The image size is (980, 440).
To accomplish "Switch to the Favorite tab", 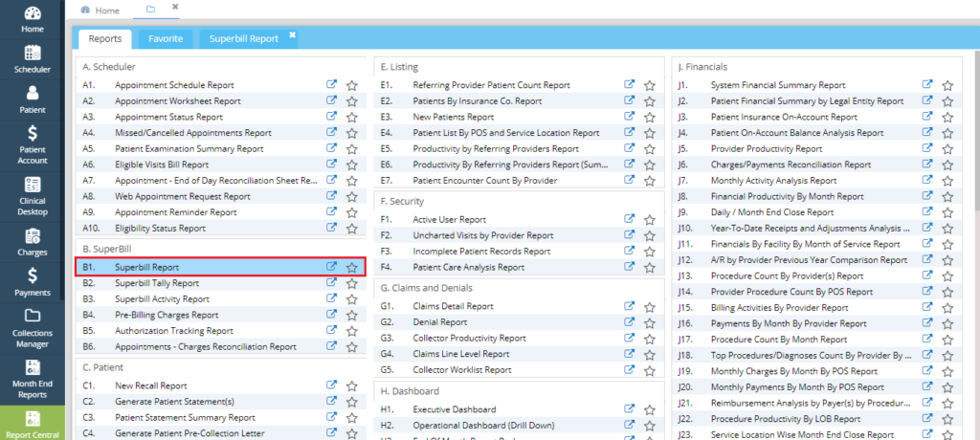I will click(166, 39).
